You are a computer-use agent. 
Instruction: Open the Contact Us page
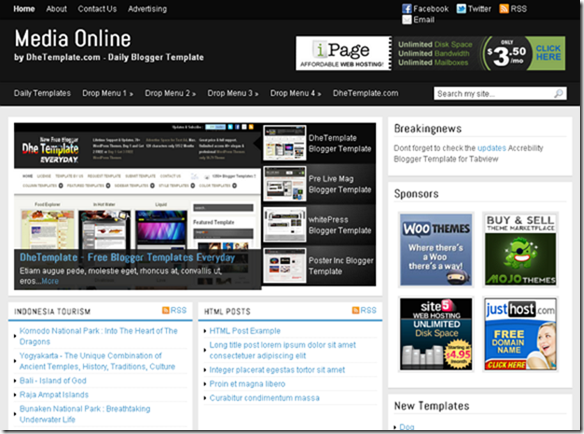[x=97, y=9]
